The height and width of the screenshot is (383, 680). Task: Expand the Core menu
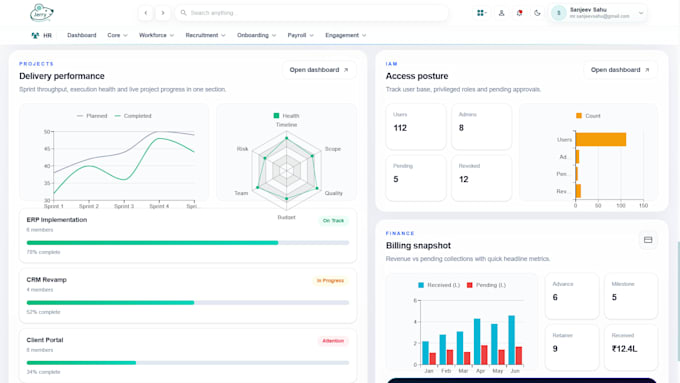118,36
